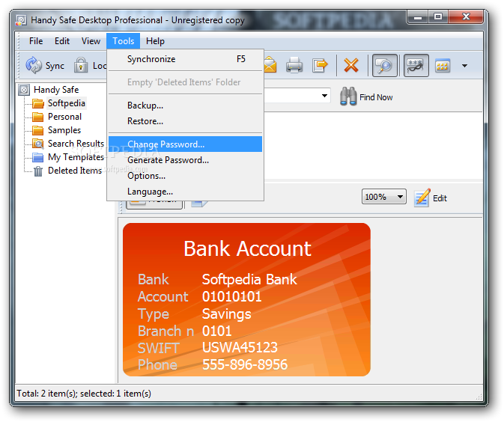Click the Handy Safe root icon
Screen dimensions: 504x422
click(24, 90)
